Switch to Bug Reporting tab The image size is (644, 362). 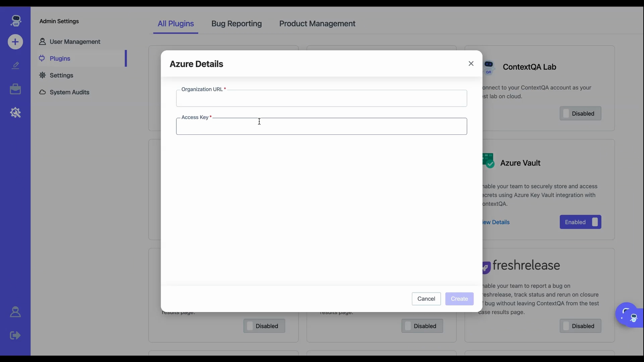click(x=236, y=24)
